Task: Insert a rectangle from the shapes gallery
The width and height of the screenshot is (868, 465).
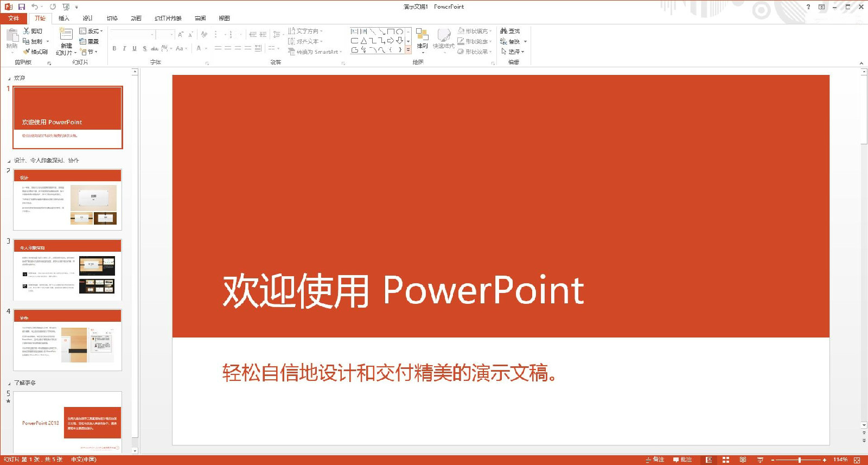Action: click(391, 31)
